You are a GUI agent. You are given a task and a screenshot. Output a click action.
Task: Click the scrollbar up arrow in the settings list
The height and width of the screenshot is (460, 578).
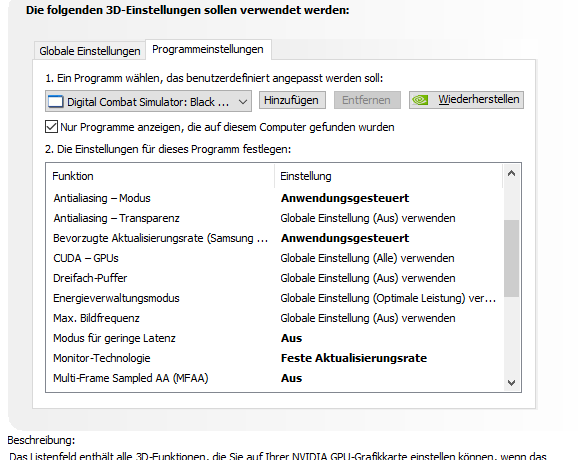click(511, 173)
